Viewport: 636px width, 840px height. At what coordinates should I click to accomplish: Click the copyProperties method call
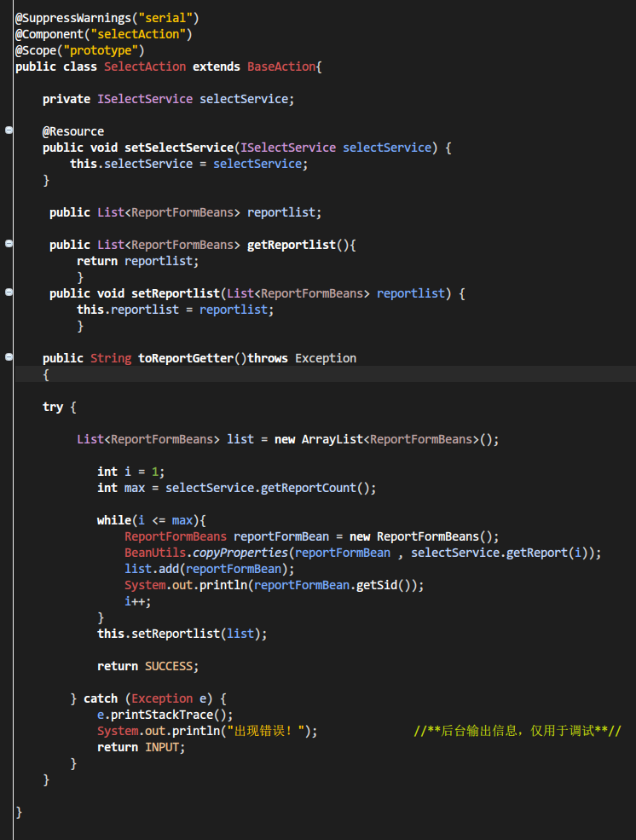point(240,553)
